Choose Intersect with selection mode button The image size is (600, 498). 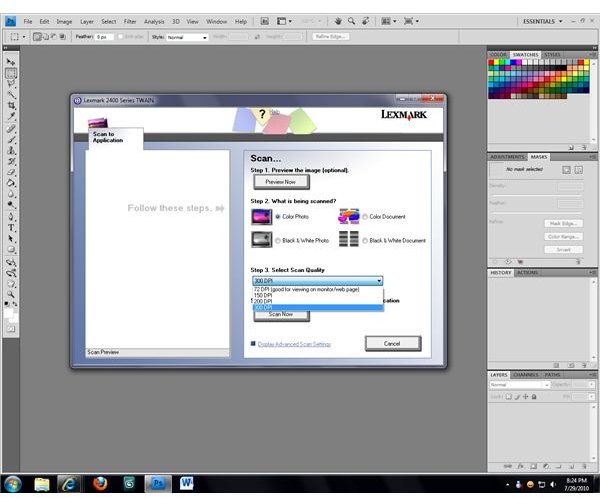pos(62,37)
